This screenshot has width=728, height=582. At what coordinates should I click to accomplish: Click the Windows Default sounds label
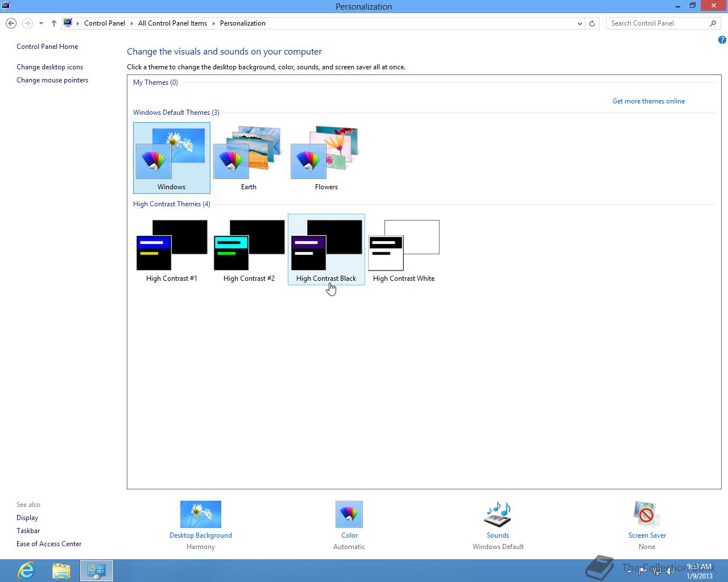coord(498,547)
